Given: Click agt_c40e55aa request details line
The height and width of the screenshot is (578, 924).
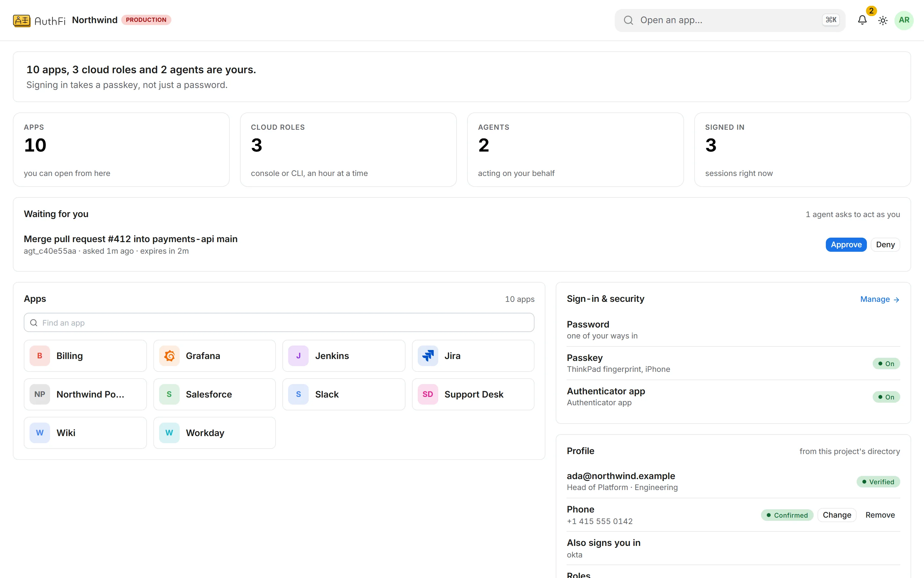Looking at the screenshot, I should pyautogui.click(x=106, y=251).
